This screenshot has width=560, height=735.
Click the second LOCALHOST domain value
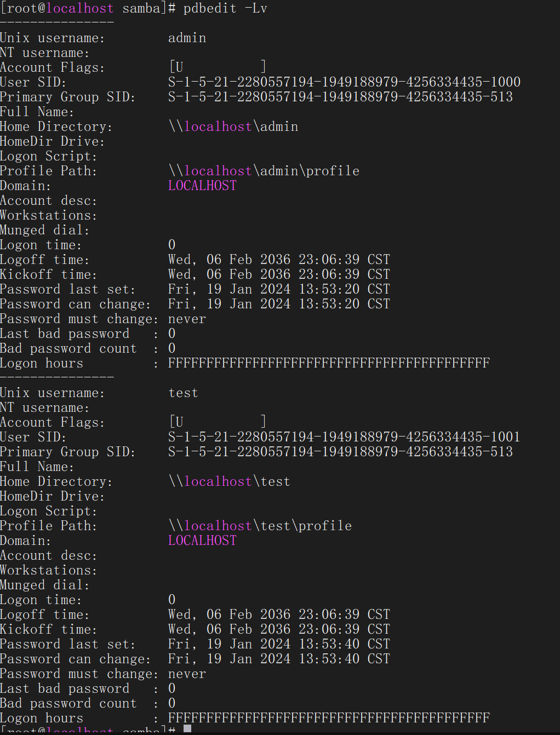202,541
